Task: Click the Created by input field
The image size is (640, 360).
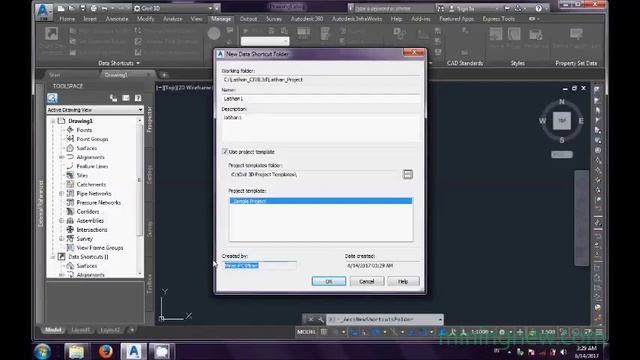Action: coord(260,265)
